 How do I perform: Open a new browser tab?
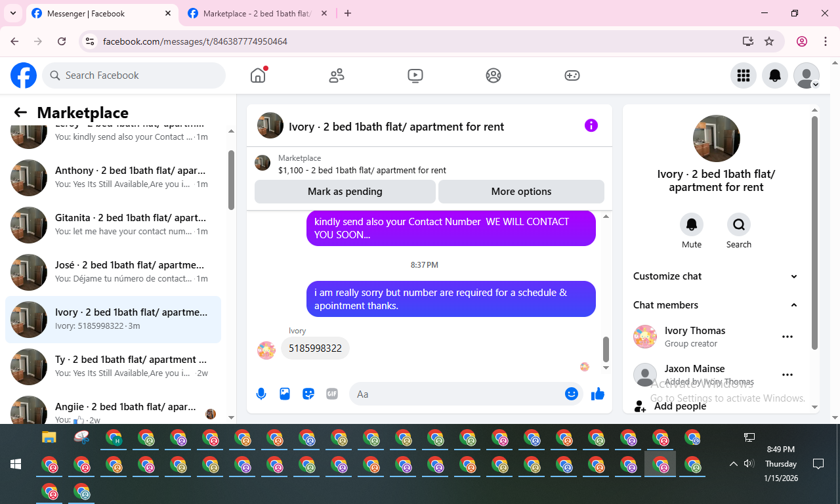pos(348,13)
